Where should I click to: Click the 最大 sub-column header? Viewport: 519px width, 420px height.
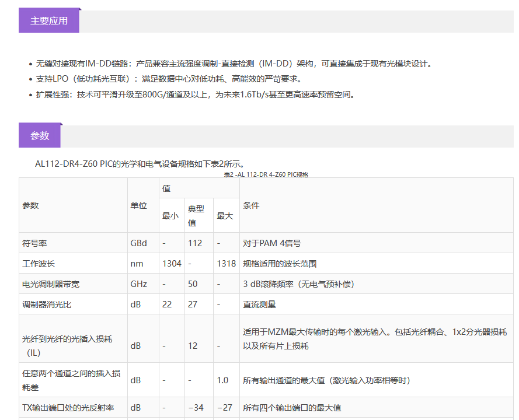225,216
